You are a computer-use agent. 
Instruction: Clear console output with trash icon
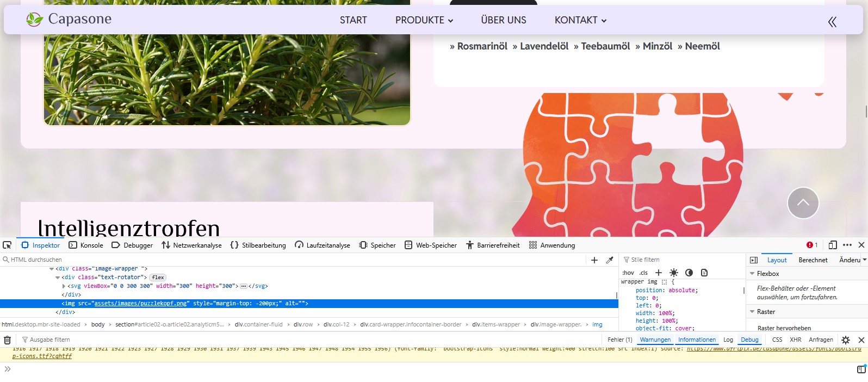[7, 340]
